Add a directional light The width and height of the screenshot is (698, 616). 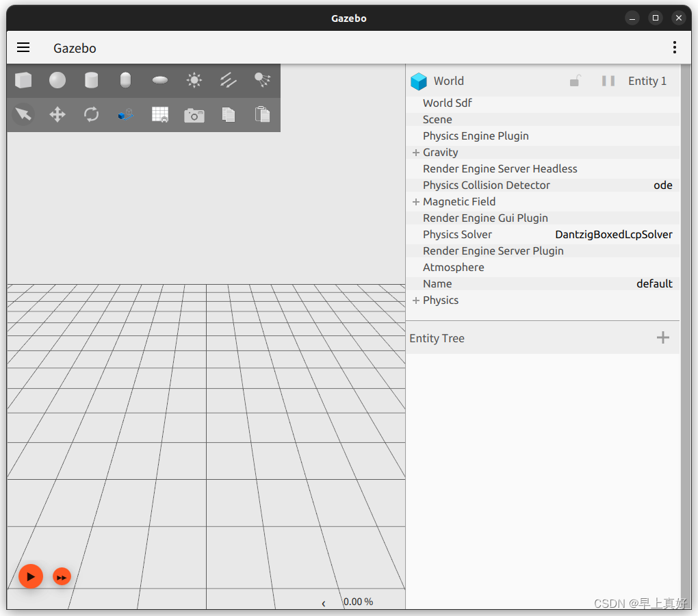click(228, 81)
